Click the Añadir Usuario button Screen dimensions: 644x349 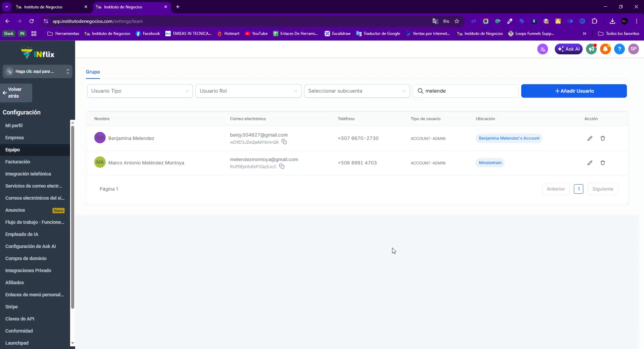coord(574,91)
